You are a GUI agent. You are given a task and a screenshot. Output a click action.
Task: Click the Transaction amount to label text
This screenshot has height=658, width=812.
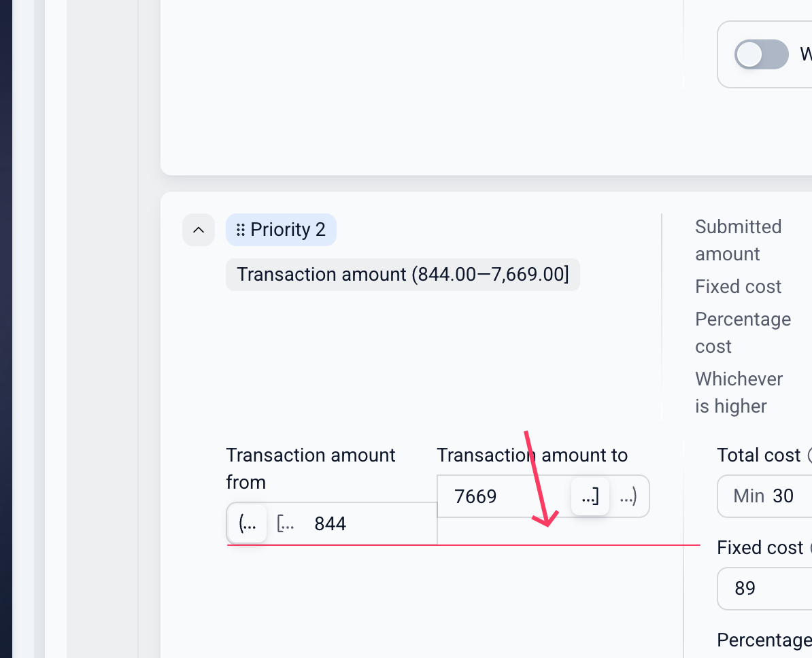tap(532, 455)
